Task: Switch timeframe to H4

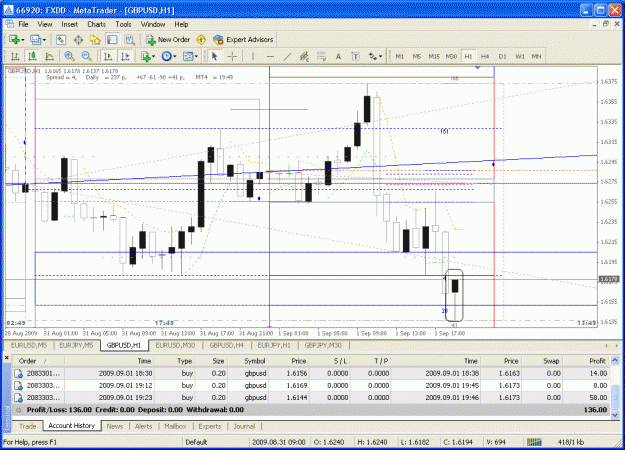Action: click(485, 57)
